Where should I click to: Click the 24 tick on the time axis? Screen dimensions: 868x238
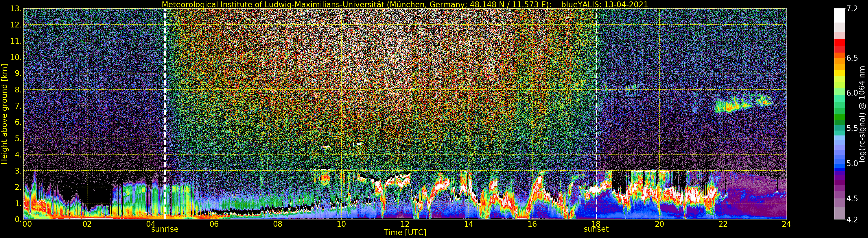[786, 224]
